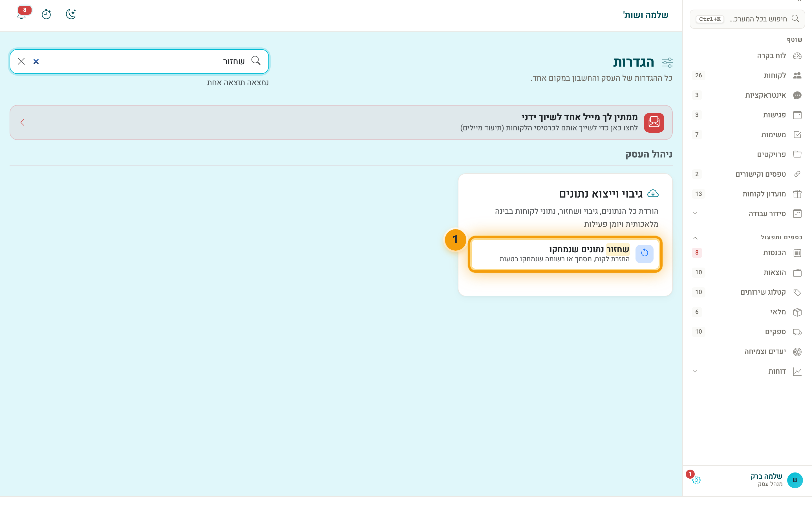The height and width of the screenshot is (508, 812).
Task: Click the הוצאות wallet icon
Action: pos(797,272)
